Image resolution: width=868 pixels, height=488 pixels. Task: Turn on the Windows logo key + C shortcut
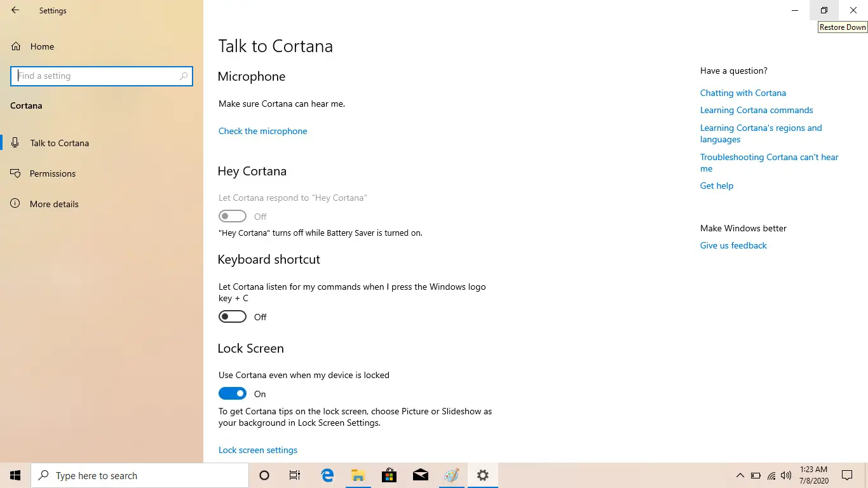tap(232, 316)
